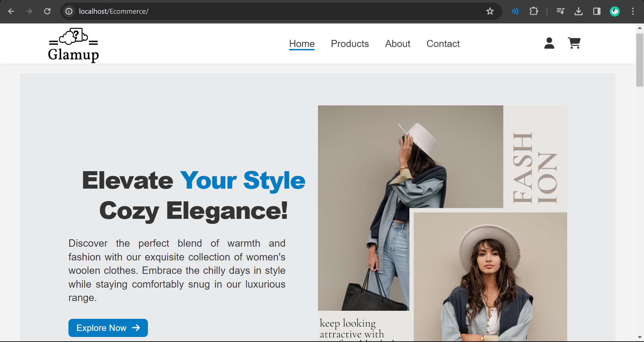Show browser downloads tray icon

point(579,11)
